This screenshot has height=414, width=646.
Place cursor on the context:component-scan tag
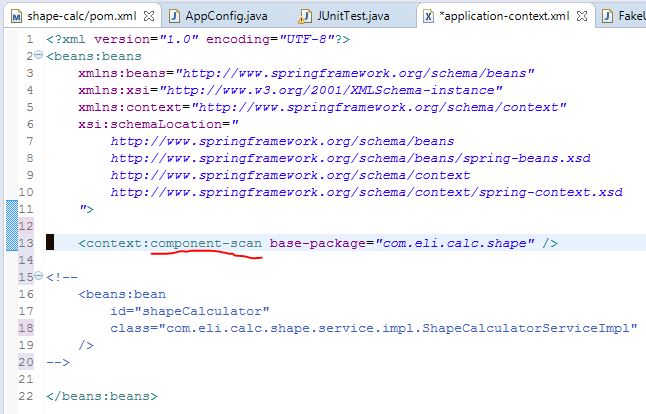click(x=170, y=243)
